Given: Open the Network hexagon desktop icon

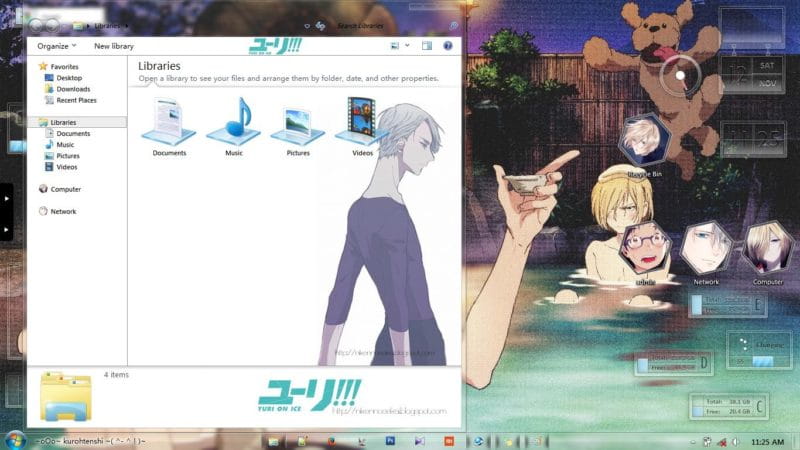Looking at the screenshot, I should click(706, 250).
